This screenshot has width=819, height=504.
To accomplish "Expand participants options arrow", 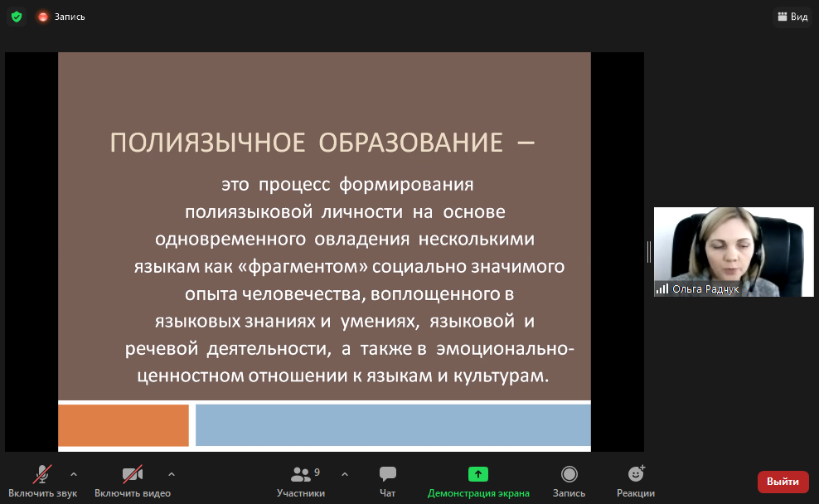I will [345, 474].
